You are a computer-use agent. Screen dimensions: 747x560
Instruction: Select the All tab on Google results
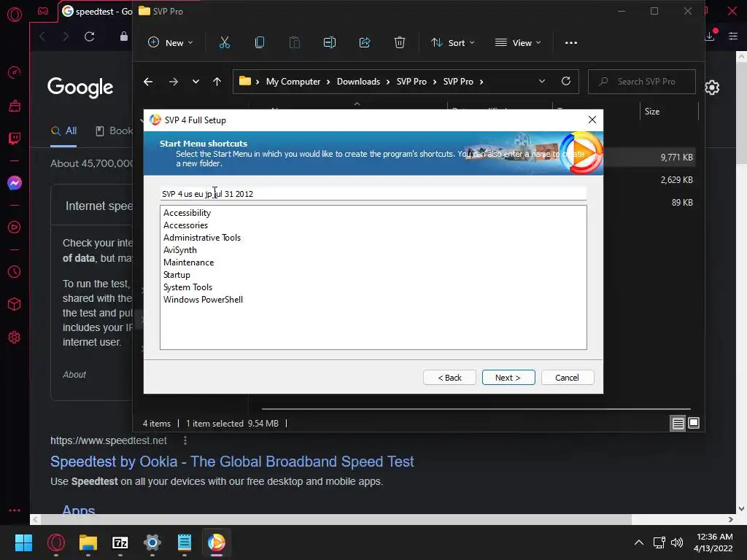pyautogui.click(x=64, y=131)
